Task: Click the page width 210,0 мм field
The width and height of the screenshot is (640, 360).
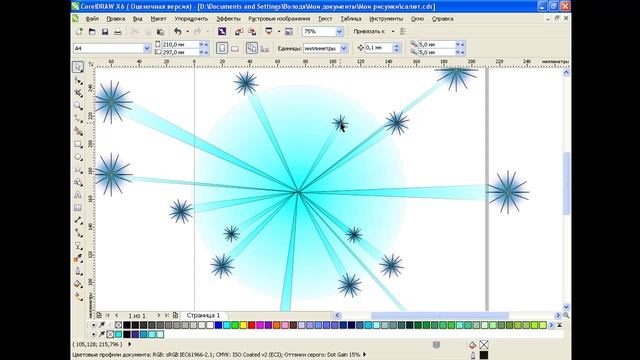Action: (180, 44)
